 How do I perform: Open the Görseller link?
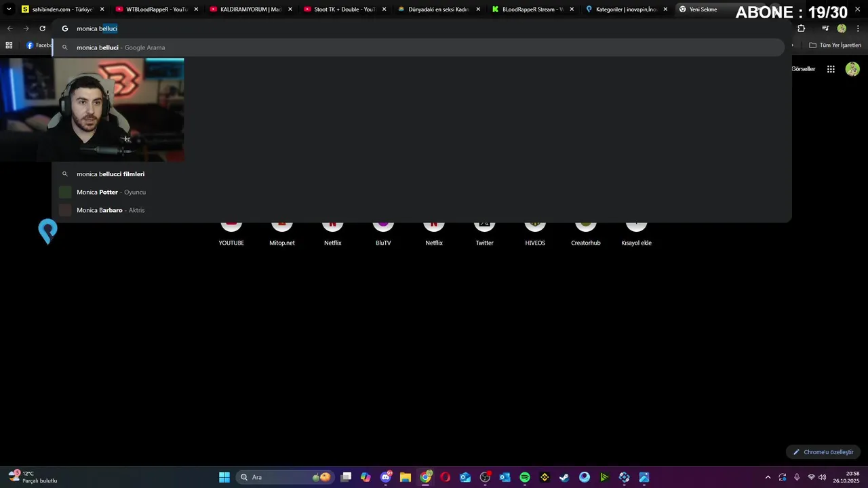tap(804, 69)
